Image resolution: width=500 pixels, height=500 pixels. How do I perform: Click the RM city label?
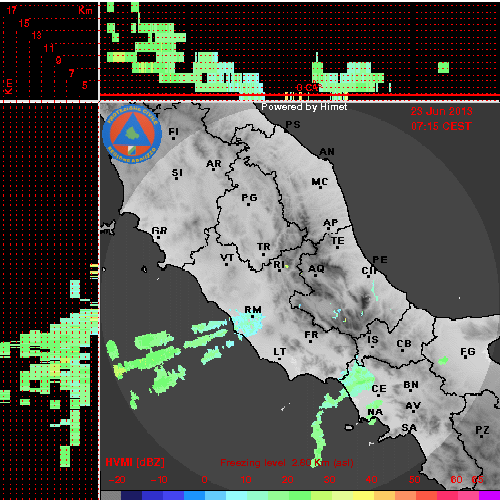coord(253,310)
